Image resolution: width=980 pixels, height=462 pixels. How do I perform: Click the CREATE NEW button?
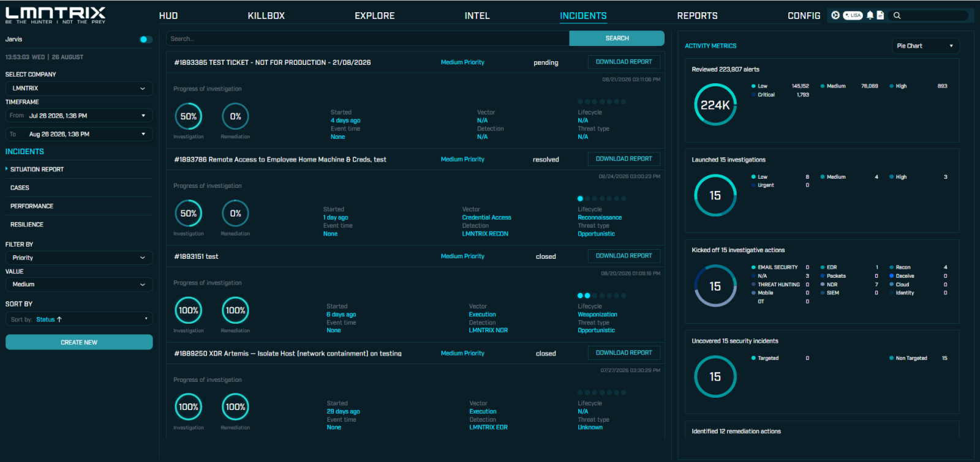[x=79, y=342]
